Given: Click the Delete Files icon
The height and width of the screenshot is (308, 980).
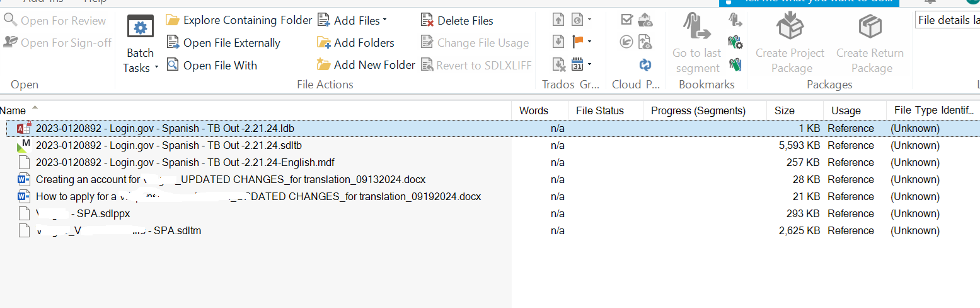Looking at the screenshot, I should [427, 20].
